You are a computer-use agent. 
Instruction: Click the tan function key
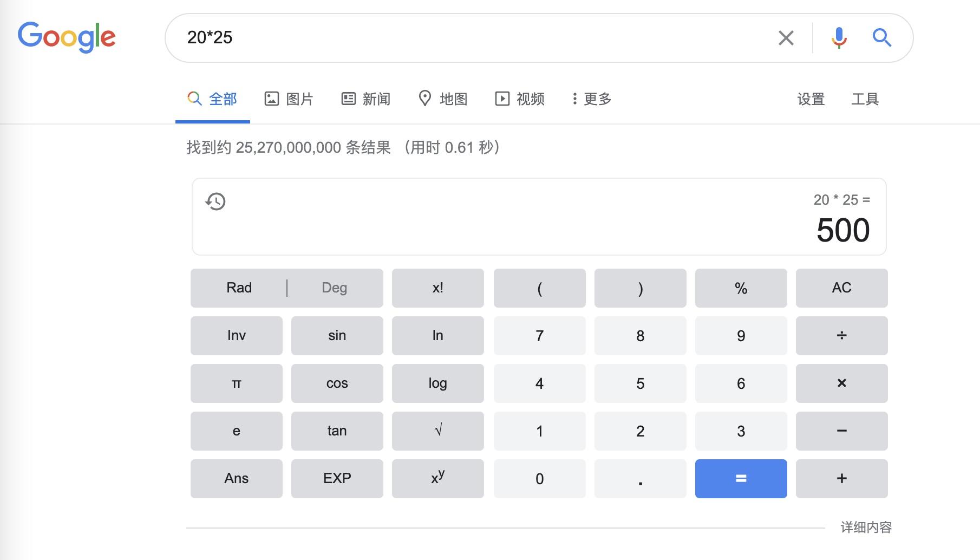[x=337, y=431]
